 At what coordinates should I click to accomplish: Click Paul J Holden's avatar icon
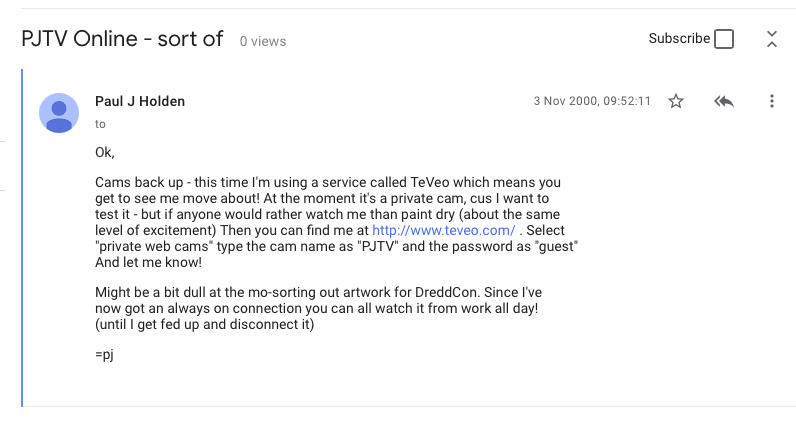pyautogui.click(x=59, y=113)
